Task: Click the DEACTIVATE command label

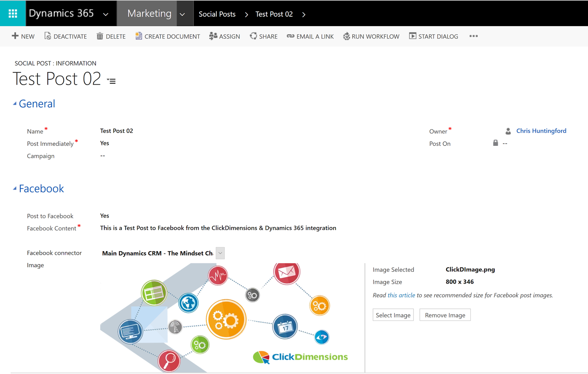Action: pyautogui.click(x=70, y=36)
